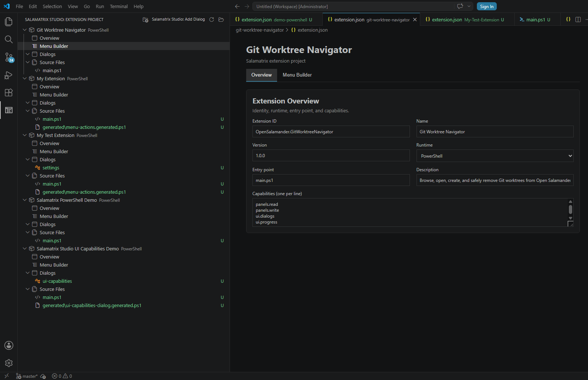Click the Sign In button
588x380 pixels.
(486, 6)
